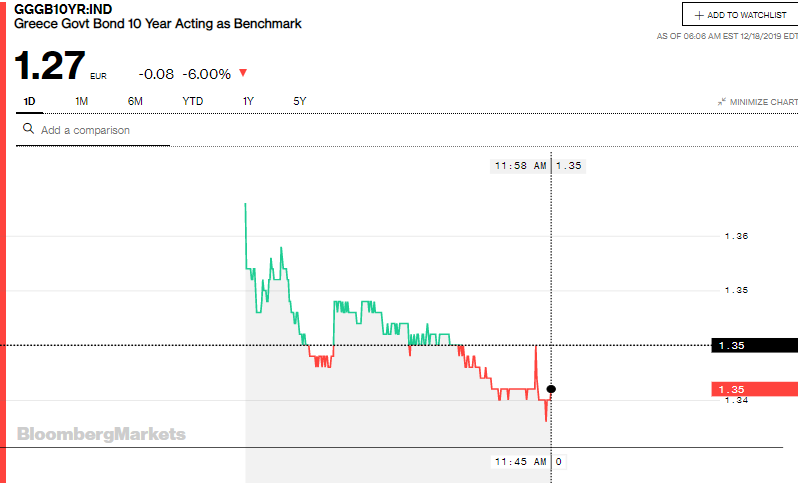Click the plus icon on Add to Watchlist

click(x=699, y=15)
